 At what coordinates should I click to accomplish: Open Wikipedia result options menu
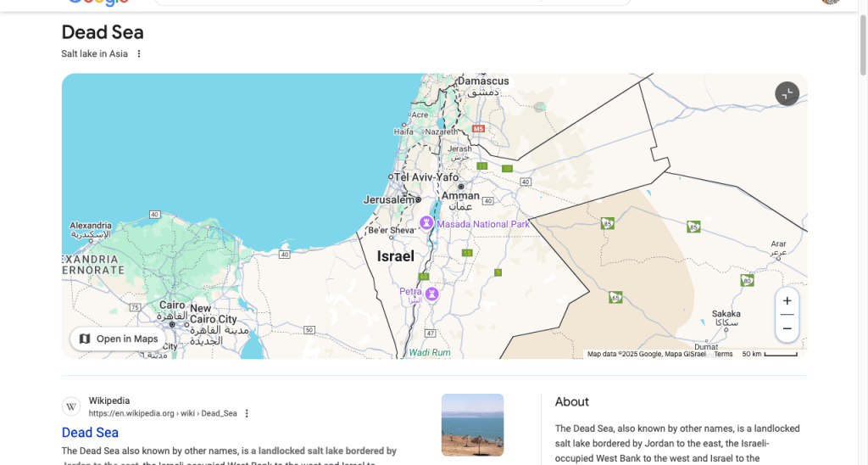[x=247, y=413]
